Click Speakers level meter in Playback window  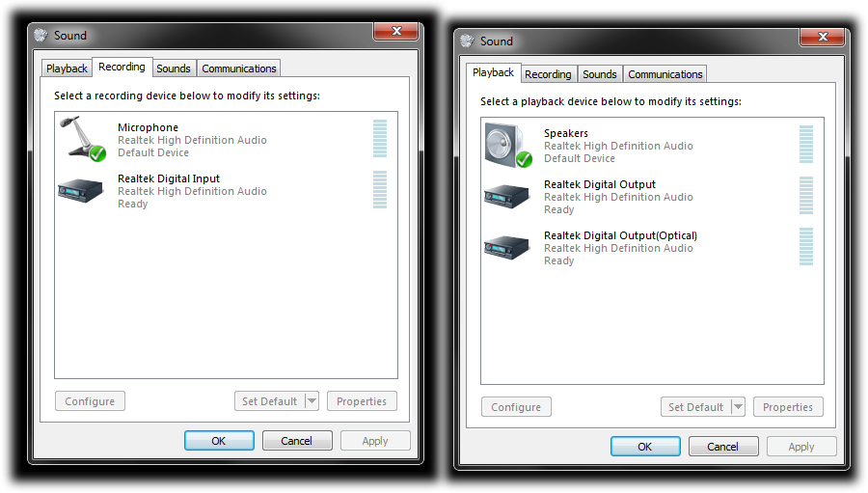pos(806,144)
